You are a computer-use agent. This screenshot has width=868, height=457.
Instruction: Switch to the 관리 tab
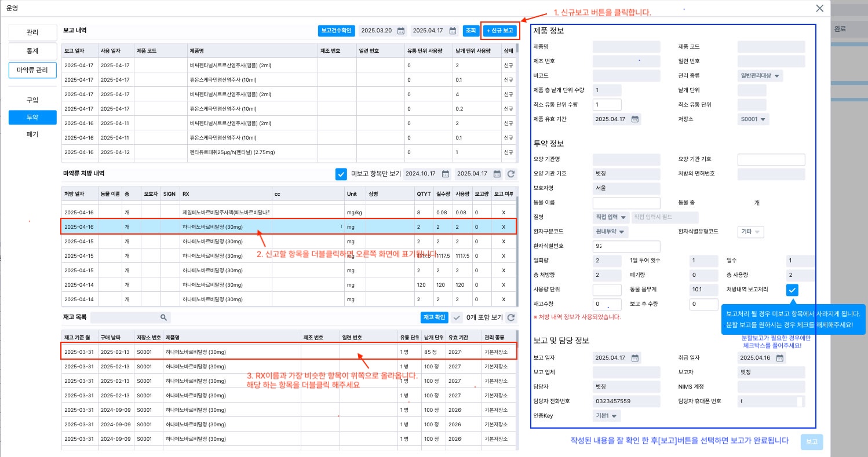click(x=32, y=32)
